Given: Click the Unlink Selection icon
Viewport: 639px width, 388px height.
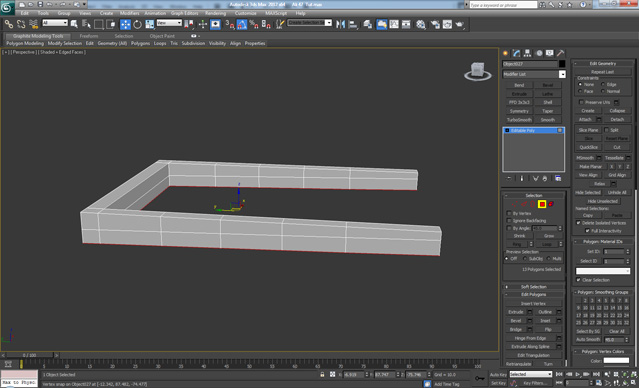Looking at the screenshot, I should click(x=21, y=24).
